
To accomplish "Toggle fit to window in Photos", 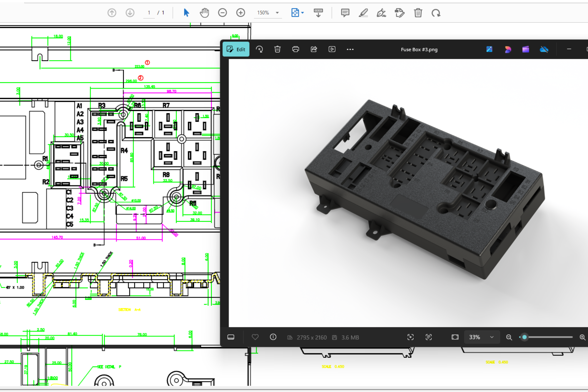I will pos(455,337).
